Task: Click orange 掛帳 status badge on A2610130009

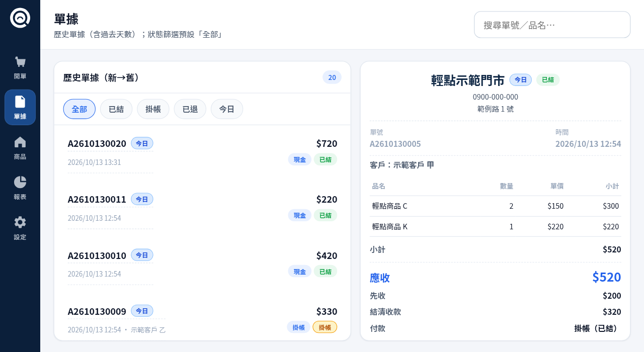Action: (x=325, y=327)
